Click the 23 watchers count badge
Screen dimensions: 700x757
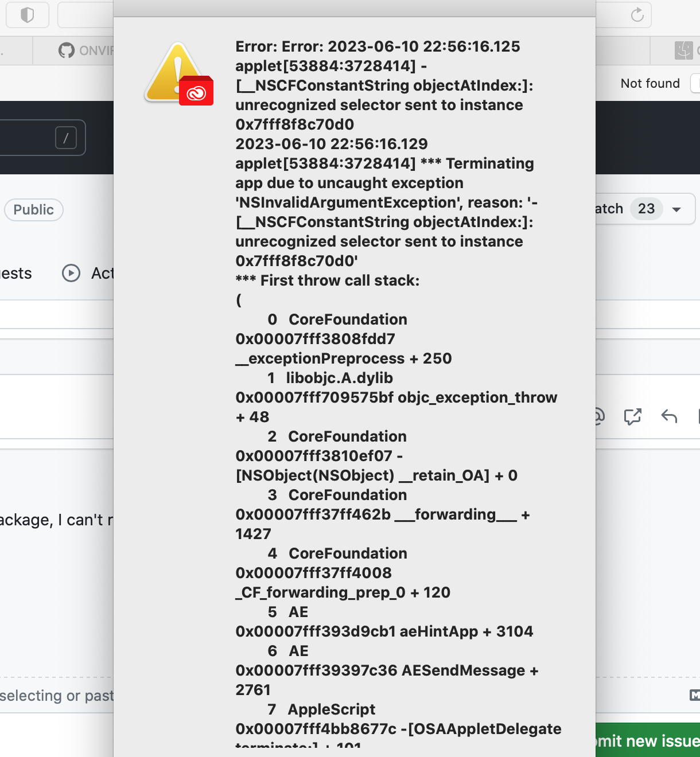coord(646,209)
